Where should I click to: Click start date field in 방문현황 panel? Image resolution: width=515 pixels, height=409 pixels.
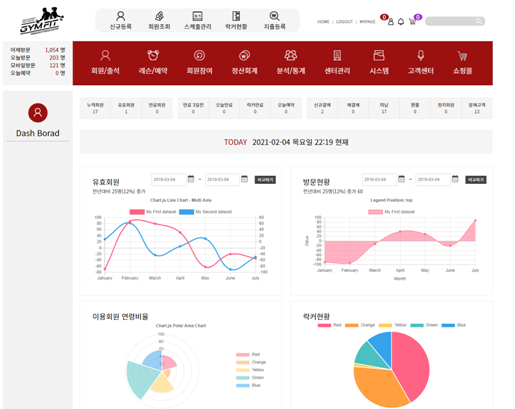(379, 179)
